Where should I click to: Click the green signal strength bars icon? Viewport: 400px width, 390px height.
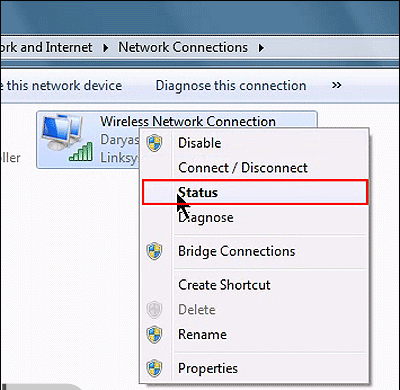pyautogui.click(x=81, y=152)
